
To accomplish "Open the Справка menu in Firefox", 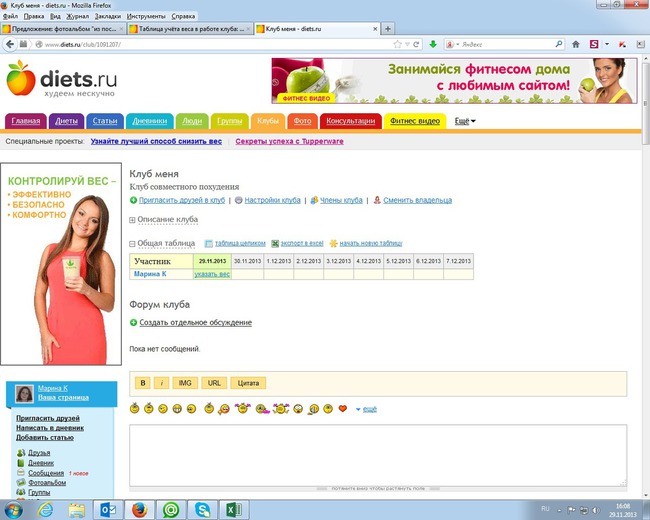I will coord(183,17).
